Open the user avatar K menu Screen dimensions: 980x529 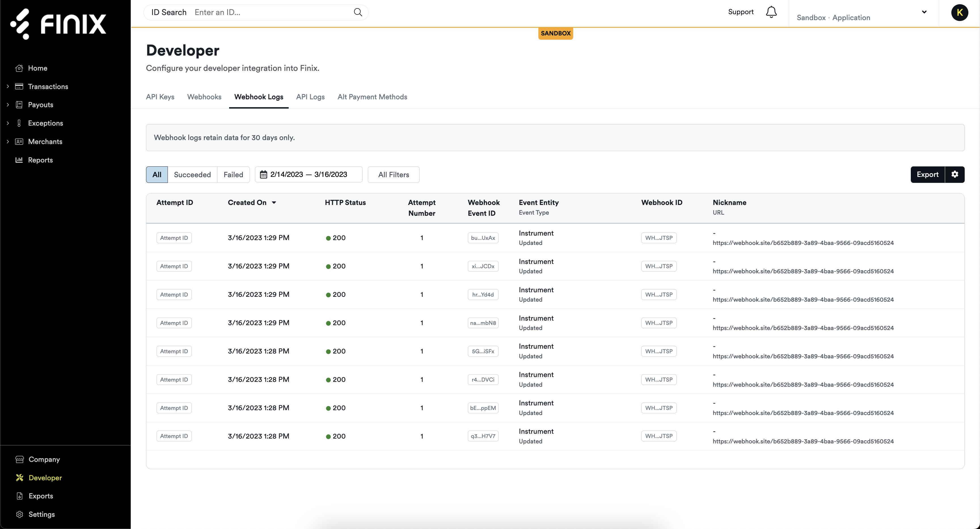[960, 12]
